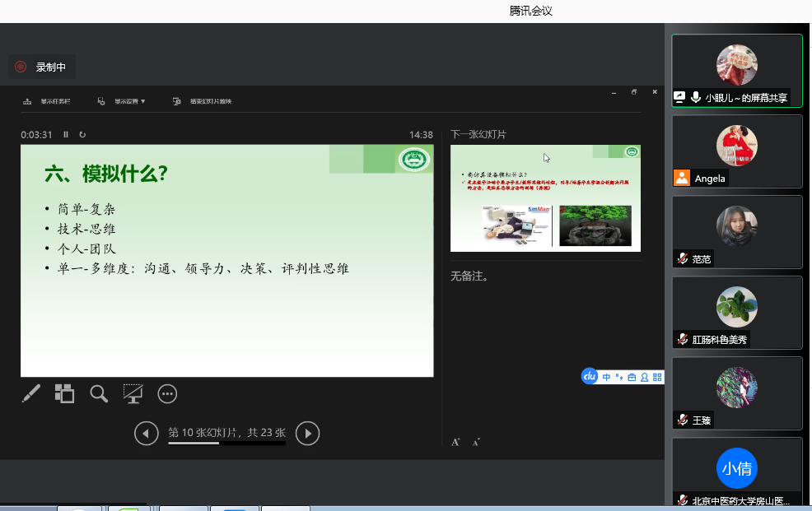812x511 pixels.
Task: Click the magnifier zoom into slide icon
Action: (99, 394)
